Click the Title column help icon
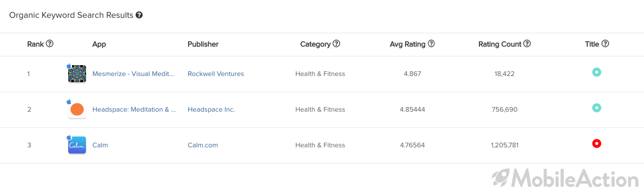The height and width of the screenshot is (190, 644). 605,43
